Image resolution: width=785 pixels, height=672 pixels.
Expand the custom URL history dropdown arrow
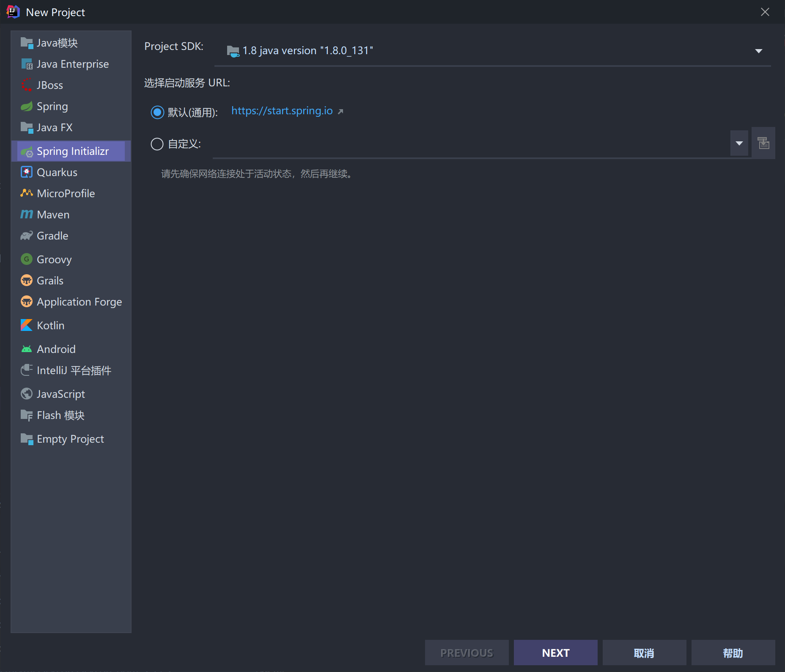tap(739, 143)
